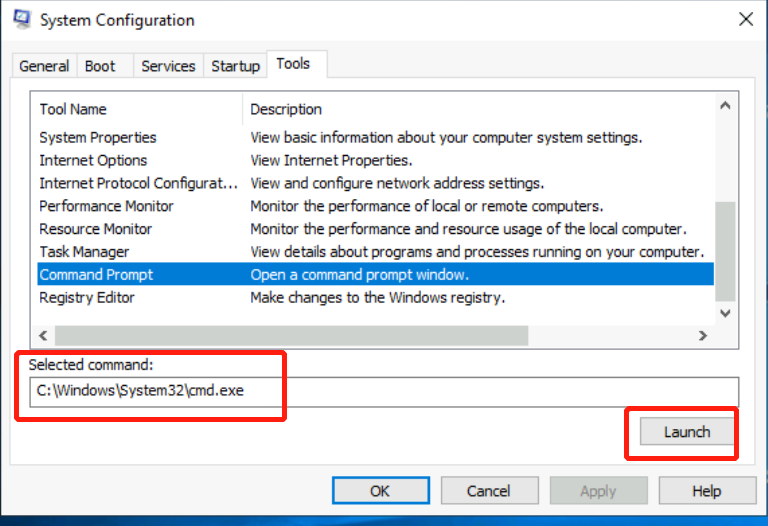Switch to the General tab
The width and height of the screenshot is (768, 526).
[x=44, y=66]
